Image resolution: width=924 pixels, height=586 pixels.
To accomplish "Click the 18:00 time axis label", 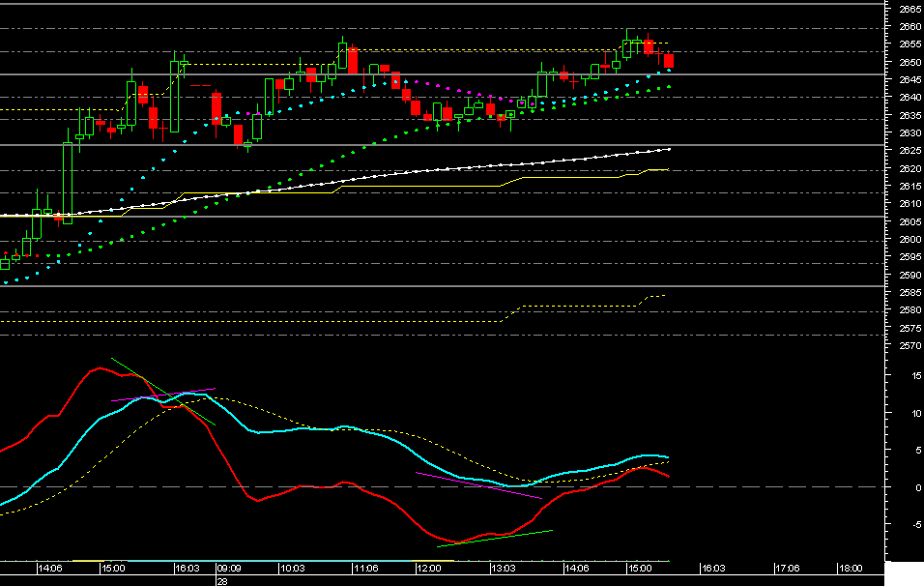I will point(850,570).
